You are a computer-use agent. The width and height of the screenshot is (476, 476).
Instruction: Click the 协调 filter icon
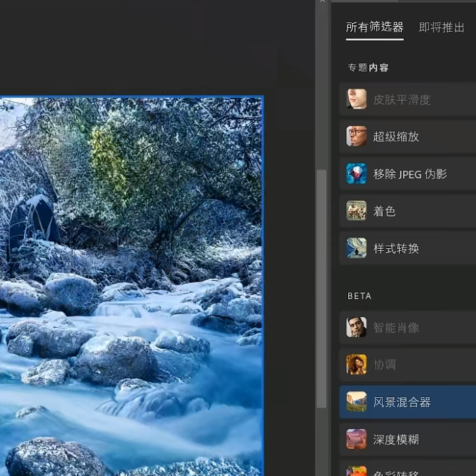356,364
